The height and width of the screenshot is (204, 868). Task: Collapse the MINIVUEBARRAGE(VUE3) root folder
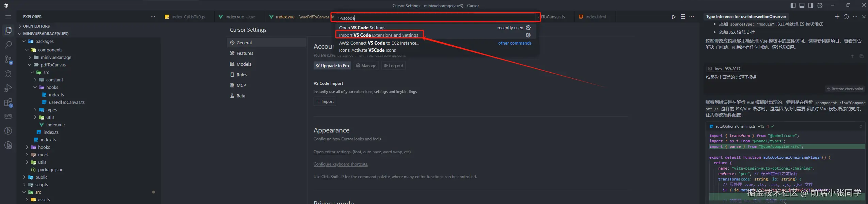click(x=89, y=34)
